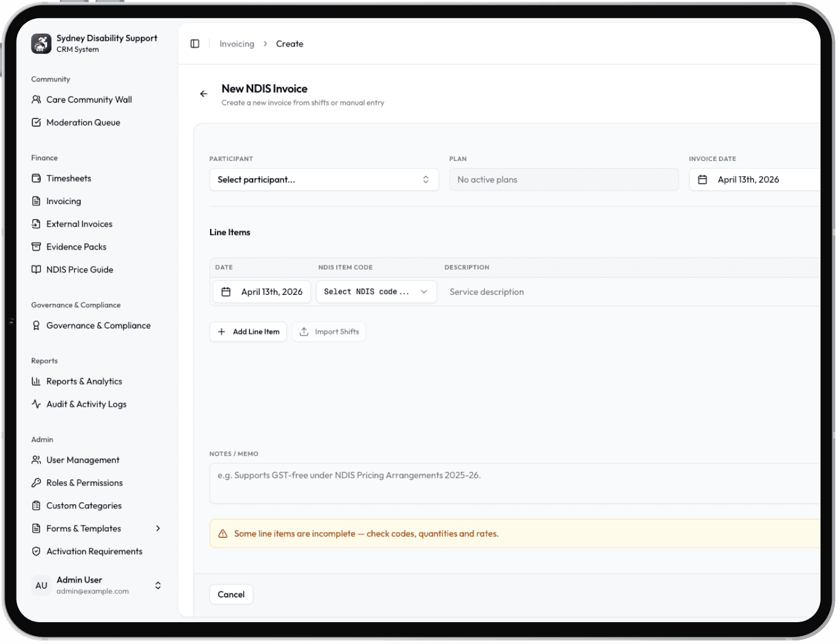
Task: Open the line item date picker
Action: coord(262,292)
